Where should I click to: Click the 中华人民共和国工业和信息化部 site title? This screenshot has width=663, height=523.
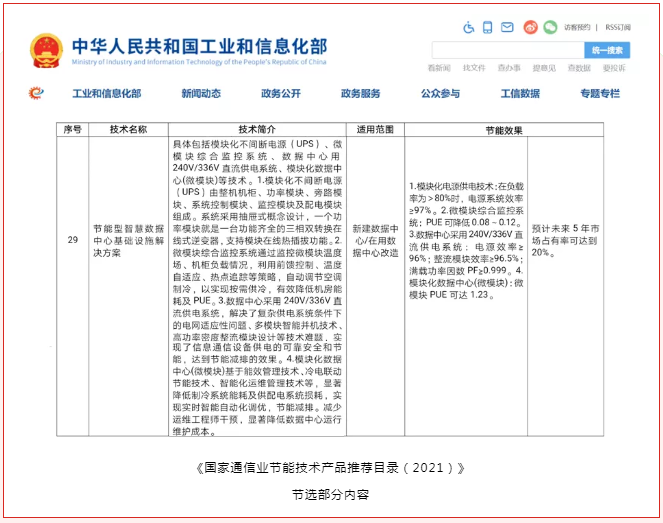[x=200, y=46]
